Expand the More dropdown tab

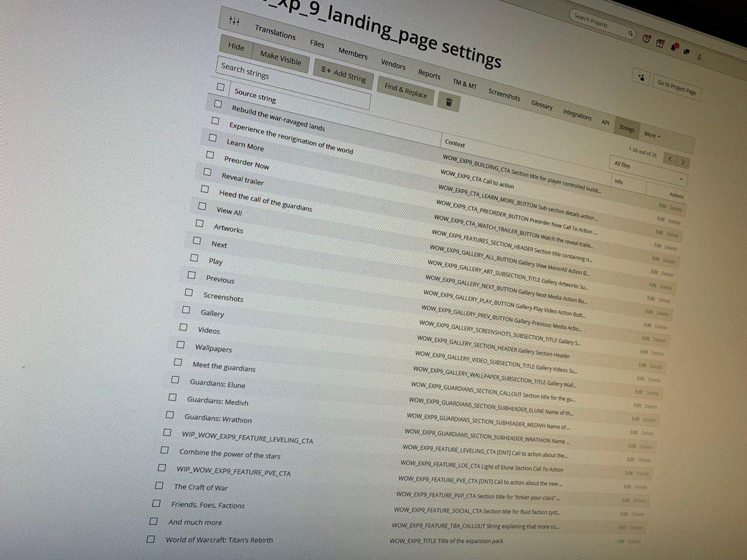[652, 135]
